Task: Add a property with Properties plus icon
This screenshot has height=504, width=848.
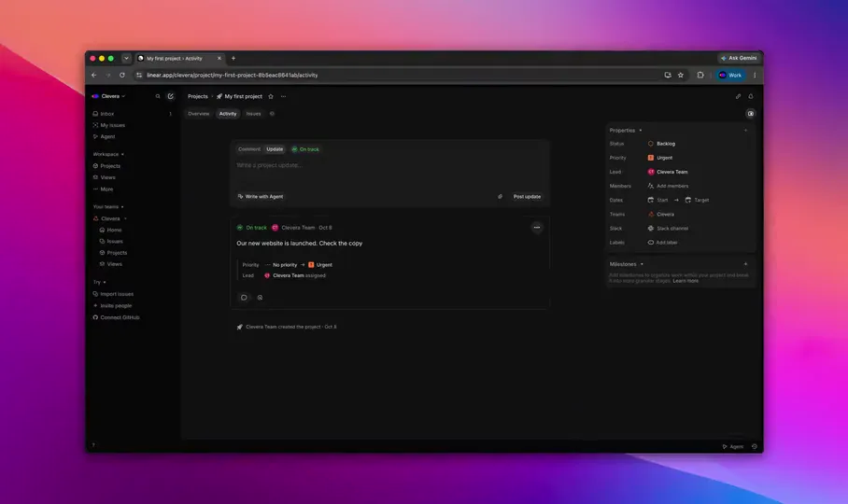Action: pos(746,130)
